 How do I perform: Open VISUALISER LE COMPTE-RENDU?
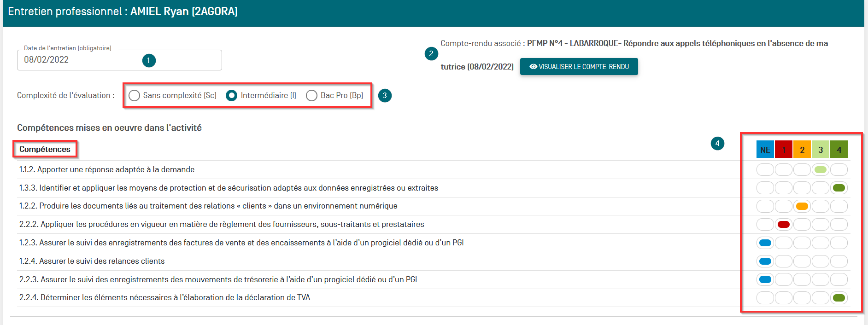coord(579,67)
